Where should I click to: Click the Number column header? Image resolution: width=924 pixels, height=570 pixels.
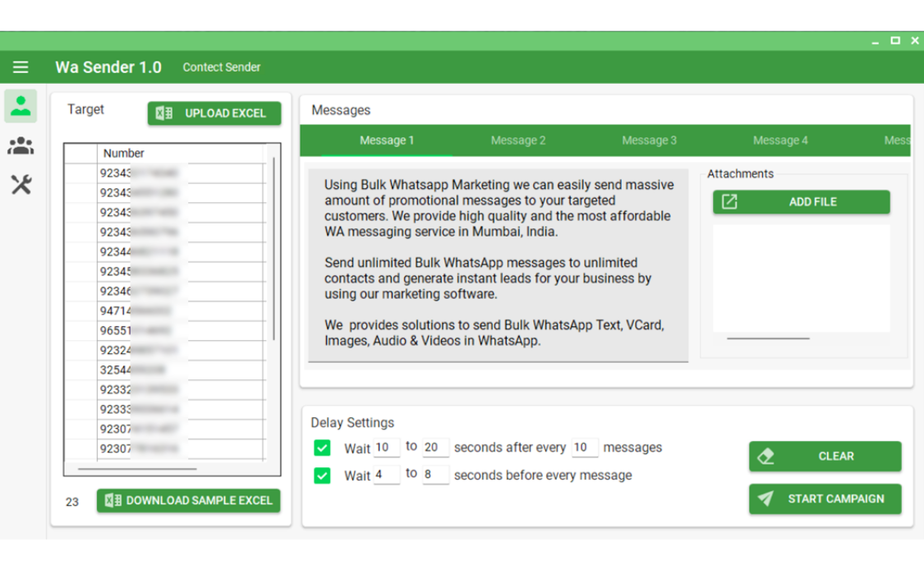[182, 154]
